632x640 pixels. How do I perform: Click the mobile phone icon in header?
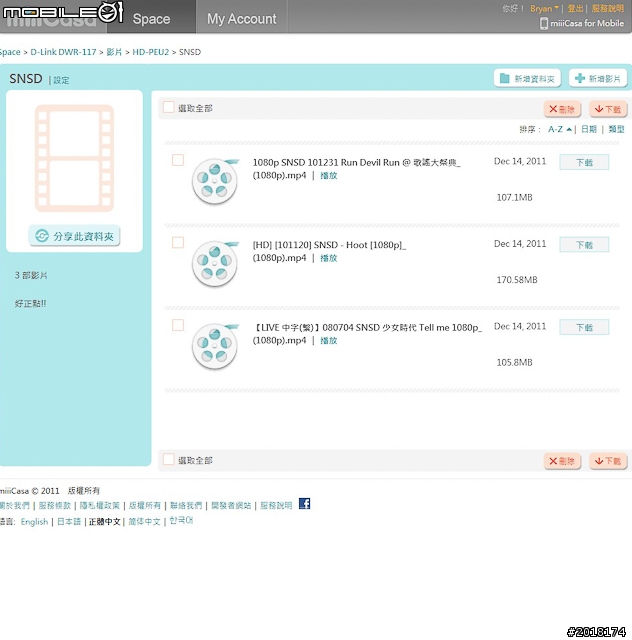coord(543,23)
